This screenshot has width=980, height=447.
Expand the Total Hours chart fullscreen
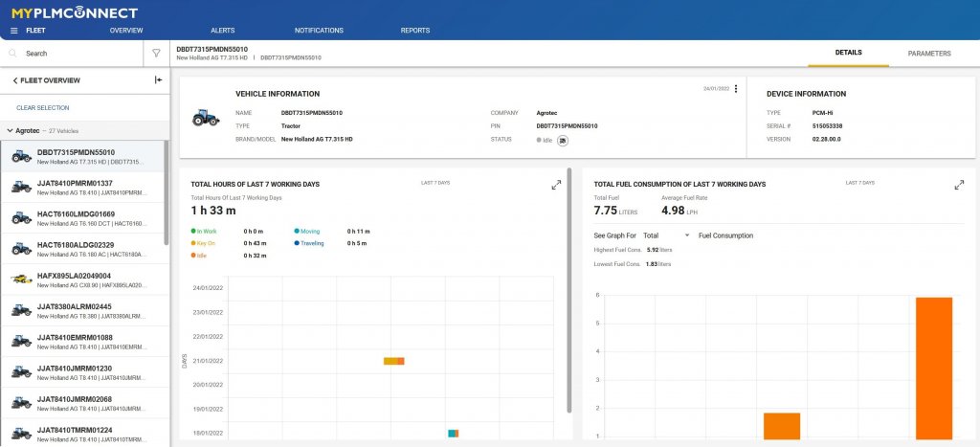click(x=556, y=185)
